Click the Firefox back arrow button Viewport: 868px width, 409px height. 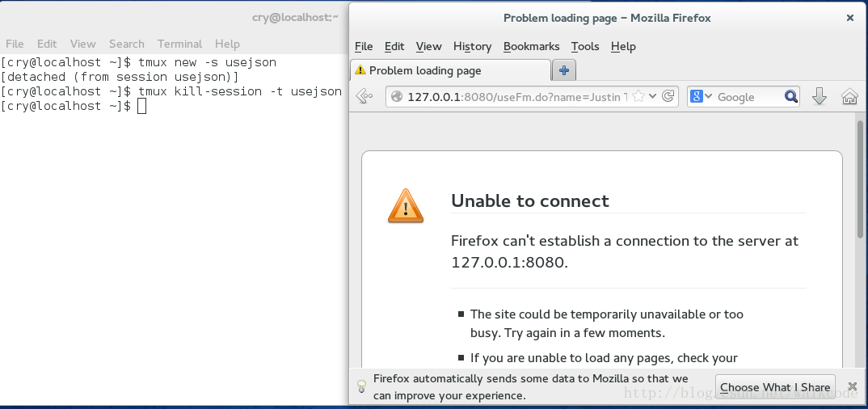click(x=364, y=96)
